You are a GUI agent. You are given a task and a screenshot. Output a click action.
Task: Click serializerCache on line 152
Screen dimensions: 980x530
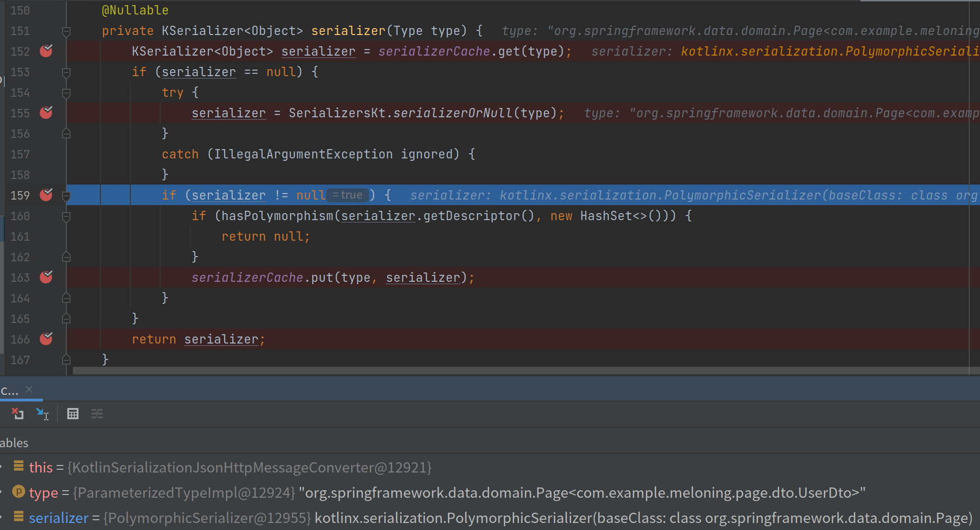click(434, 51)
